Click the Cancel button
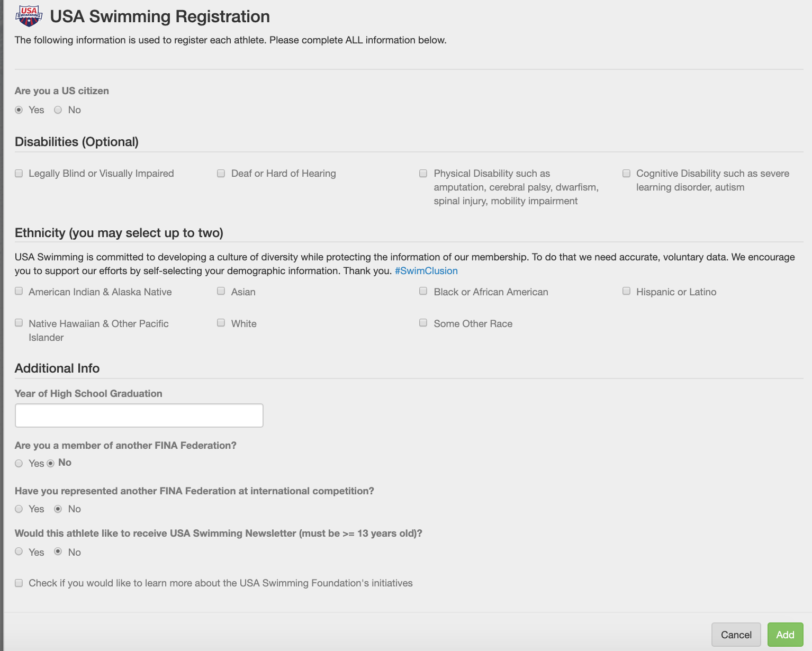Screen dimensions: 812x651 tap(736, 635)
